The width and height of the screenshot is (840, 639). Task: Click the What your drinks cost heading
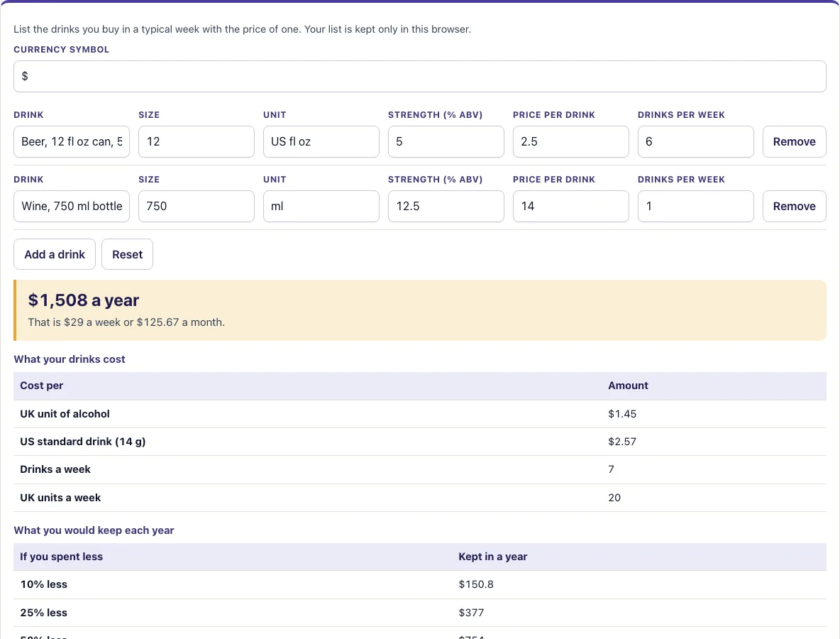(69, 359)
